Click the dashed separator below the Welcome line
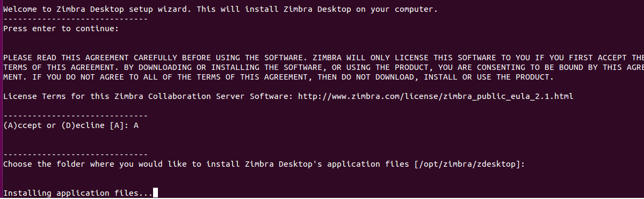644x199 pixels. [x=76, y=19]
